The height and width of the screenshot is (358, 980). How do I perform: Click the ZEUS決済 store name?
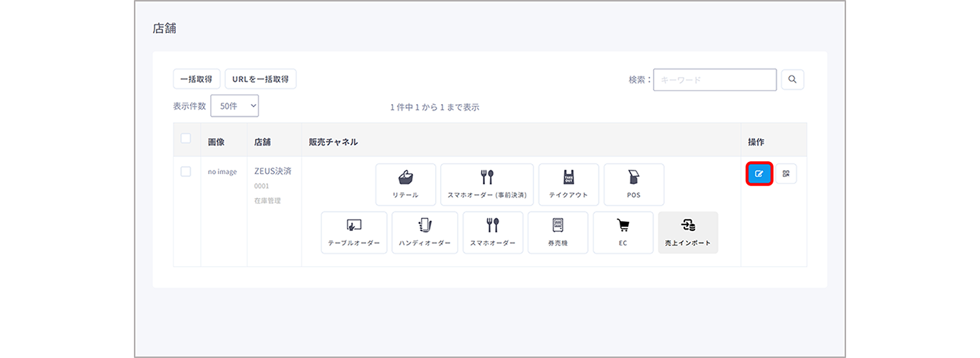[273, 171]
